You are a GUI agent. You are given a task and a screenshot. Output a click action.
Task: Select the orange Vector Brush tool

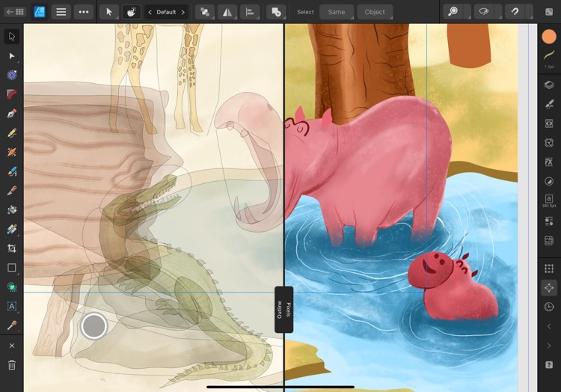(x=12, y=153)
